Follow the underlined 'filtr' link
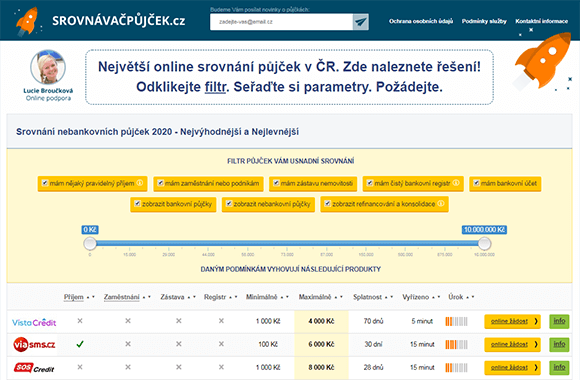The image size is (580, 380). point(215,87)
